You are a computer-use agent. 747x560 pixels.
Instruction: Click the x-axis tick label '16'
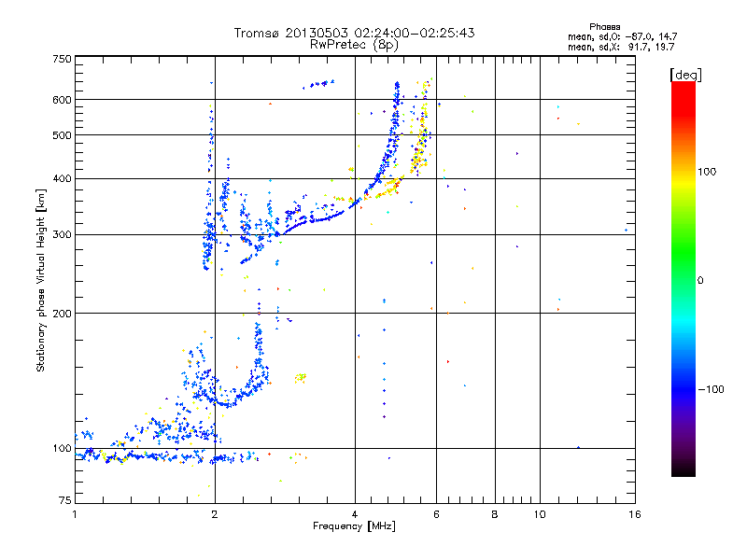[635, 514]
